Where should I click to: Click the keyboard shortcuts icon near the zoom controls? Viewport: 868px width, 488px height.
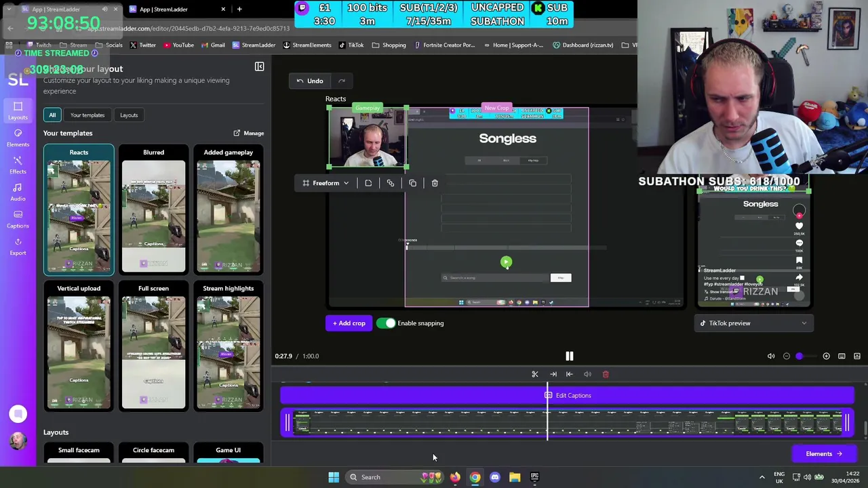(x=842, y=356)
